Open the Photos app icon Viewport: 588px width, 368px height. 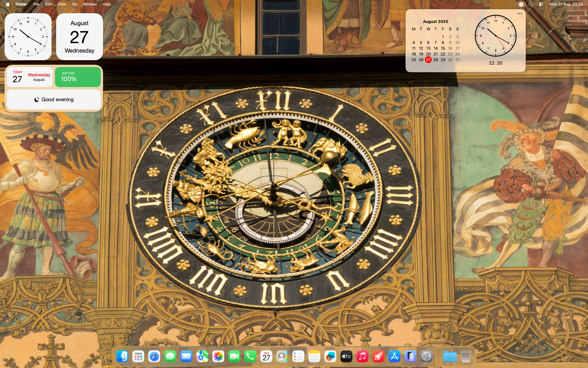[218, 356]
